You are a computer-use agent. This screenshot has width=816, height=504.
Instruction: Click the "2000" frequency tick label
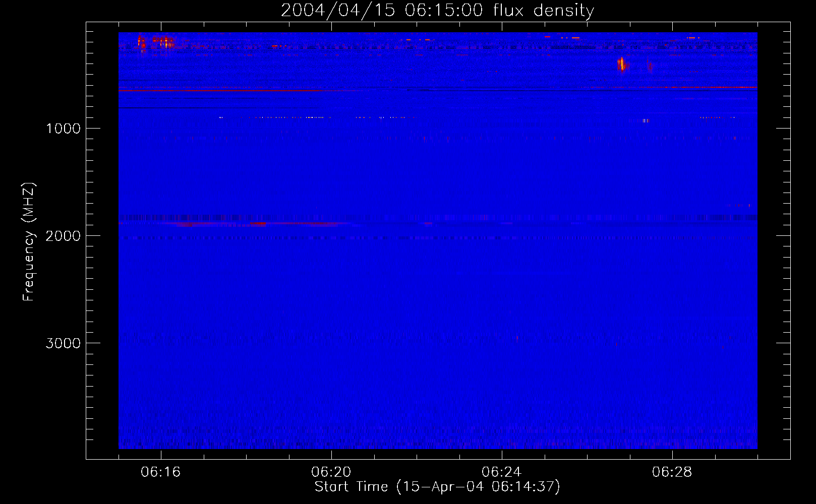click(x=63, y=236)
